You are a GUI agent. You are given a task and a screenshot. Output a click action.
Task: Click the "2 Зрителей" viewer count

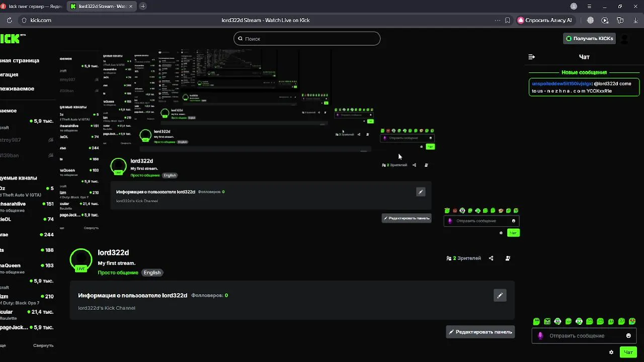coord(463,258)
